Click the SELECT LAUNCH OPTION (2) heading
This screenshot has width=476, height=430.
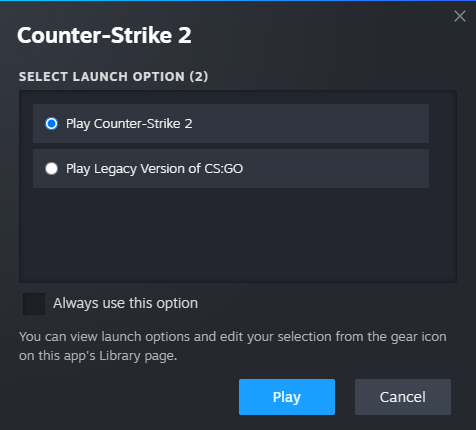click(113, 77)
